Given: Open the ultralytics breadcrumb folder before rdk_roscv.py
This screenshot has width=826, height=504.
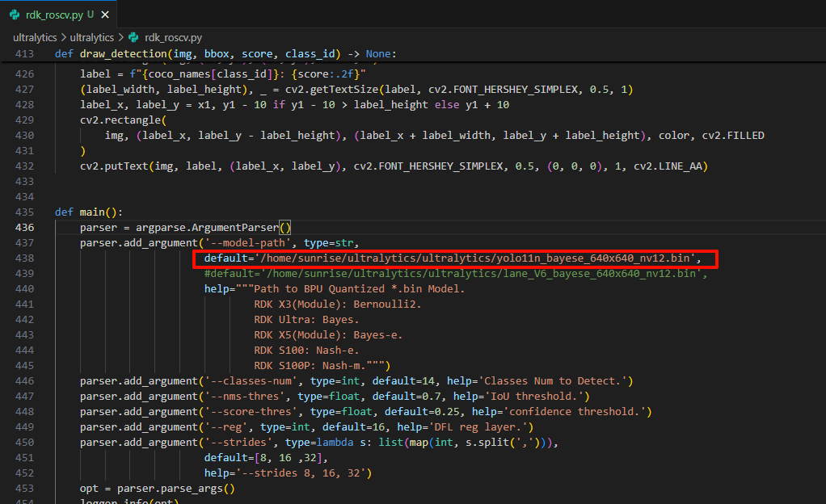Looking at the screenshot, I should (91, 37).
